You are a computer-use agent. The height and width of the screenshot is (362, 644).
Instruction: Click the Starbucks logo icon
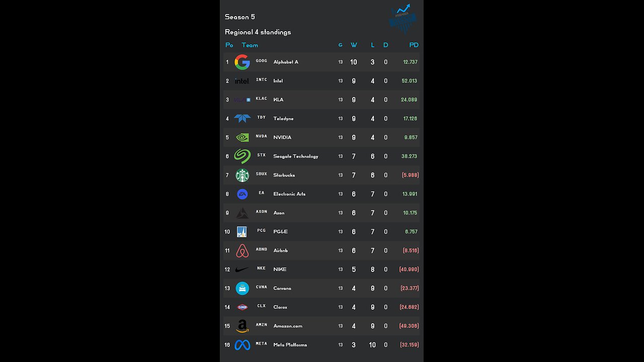[242, 175]
